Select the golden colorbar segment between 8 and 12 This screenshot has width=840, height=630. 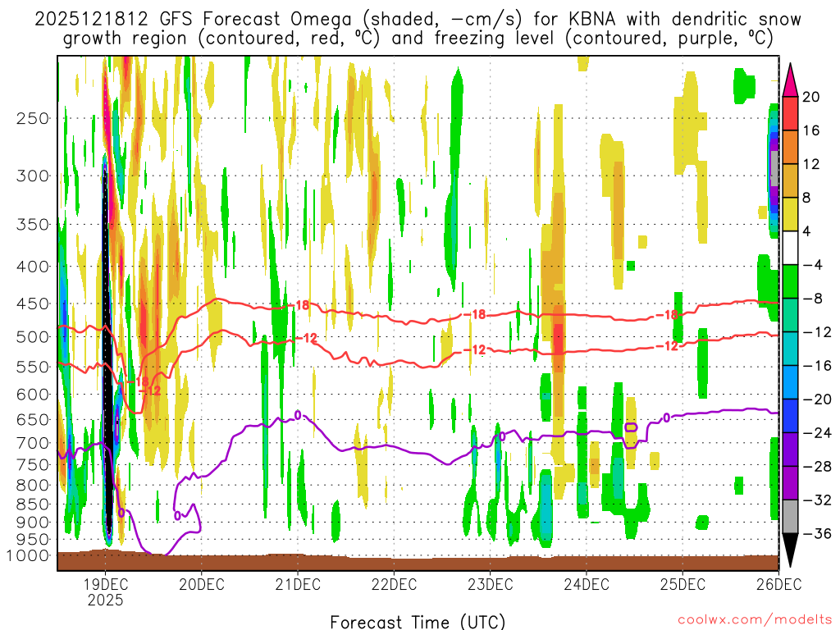pos(790,181)
